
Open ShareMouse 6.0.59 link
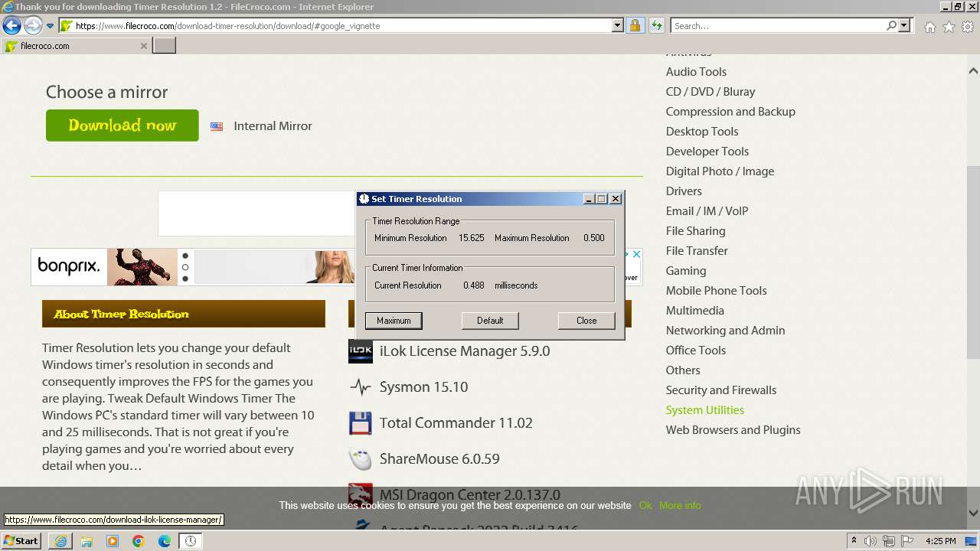tap(439, 459)
